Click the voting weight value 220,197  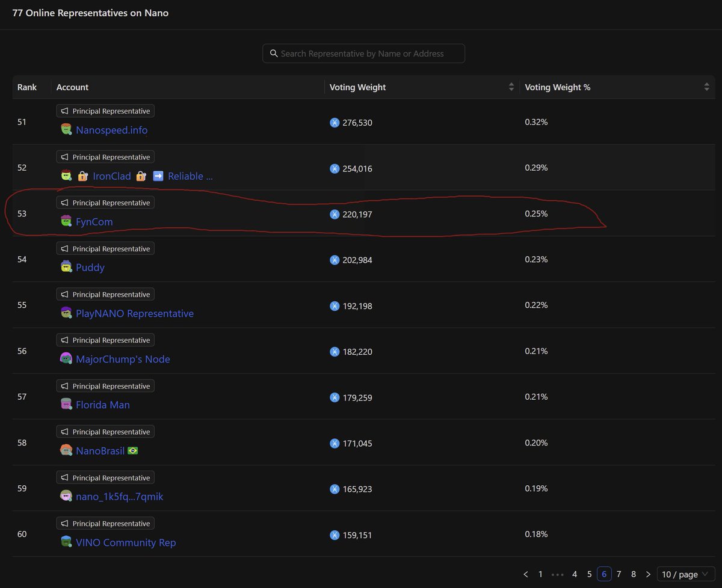(358, 214)
